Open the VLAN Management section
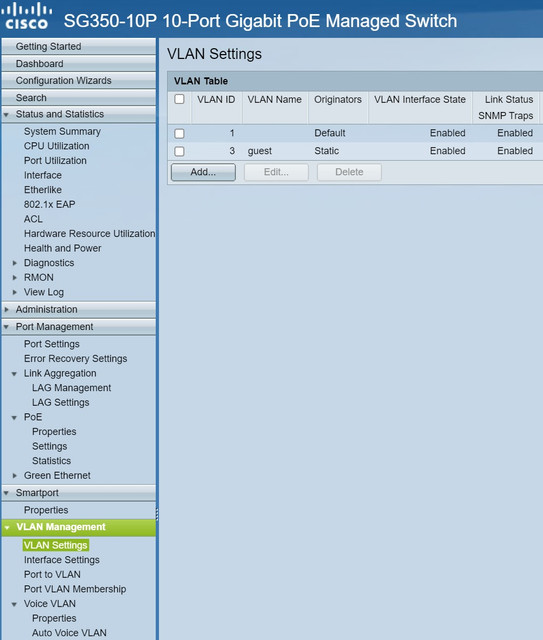 click(x=78, y=527)
